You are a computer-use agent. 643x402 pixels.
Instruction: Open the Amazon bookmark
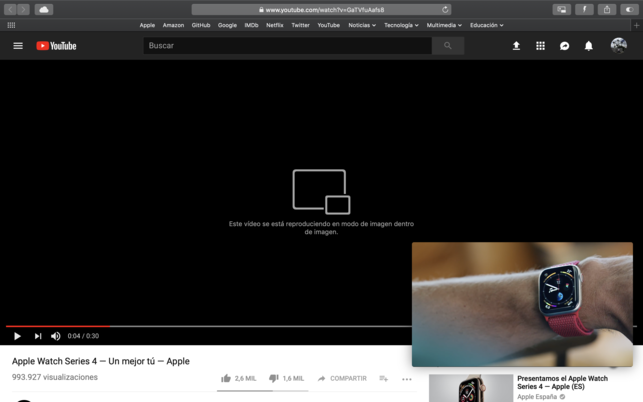(x=173, y=25)
